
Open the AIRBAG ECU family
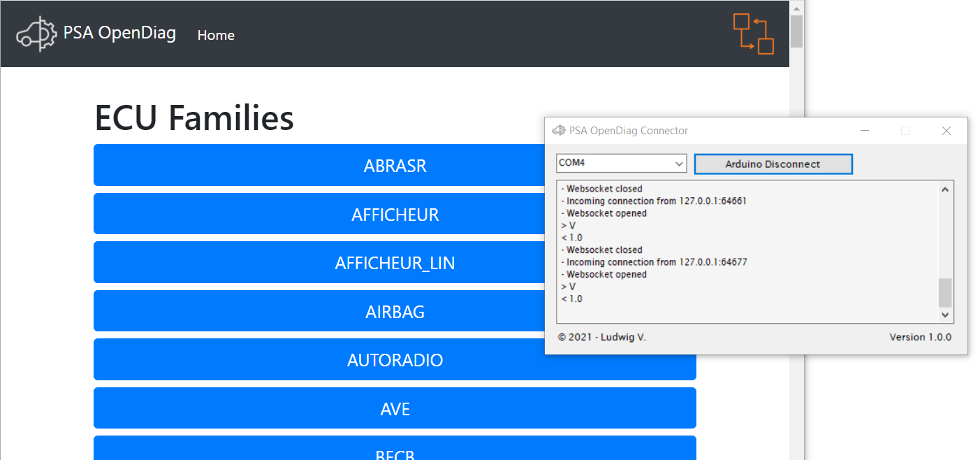395,311
